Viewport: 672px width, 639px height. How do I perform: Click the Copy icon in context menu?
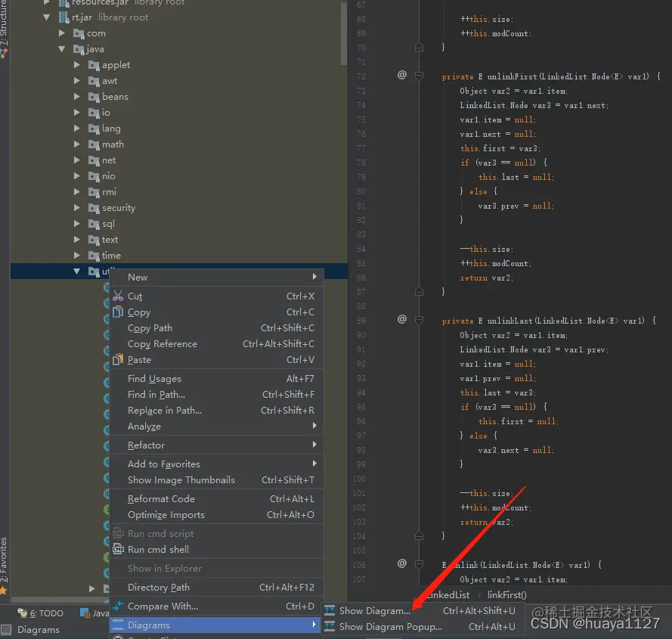point(118,312)
